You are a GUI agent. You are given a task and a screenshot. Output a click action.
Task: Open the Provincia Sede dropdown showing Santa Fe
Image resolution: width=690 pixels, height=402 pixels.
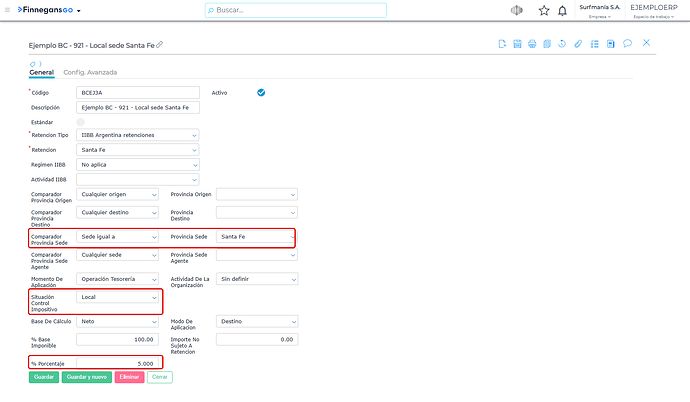pyautogui.click(x=257, y=237)
